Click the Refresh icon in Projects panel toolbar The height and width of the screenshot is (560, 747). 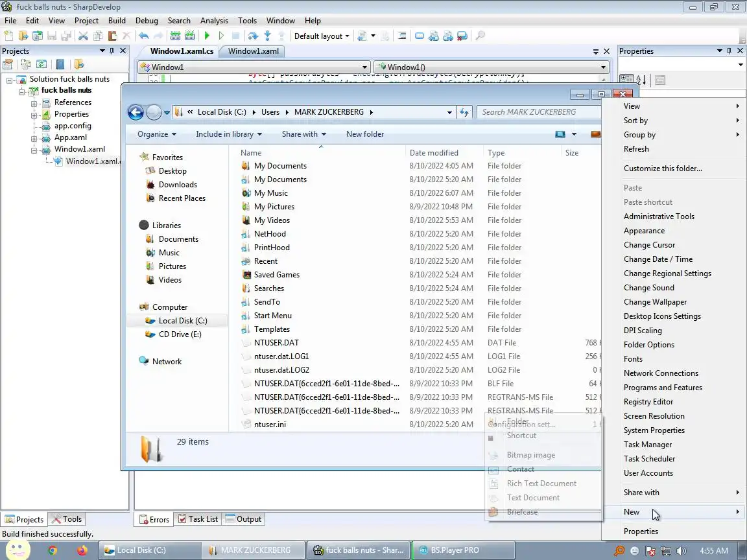[41, 64]
